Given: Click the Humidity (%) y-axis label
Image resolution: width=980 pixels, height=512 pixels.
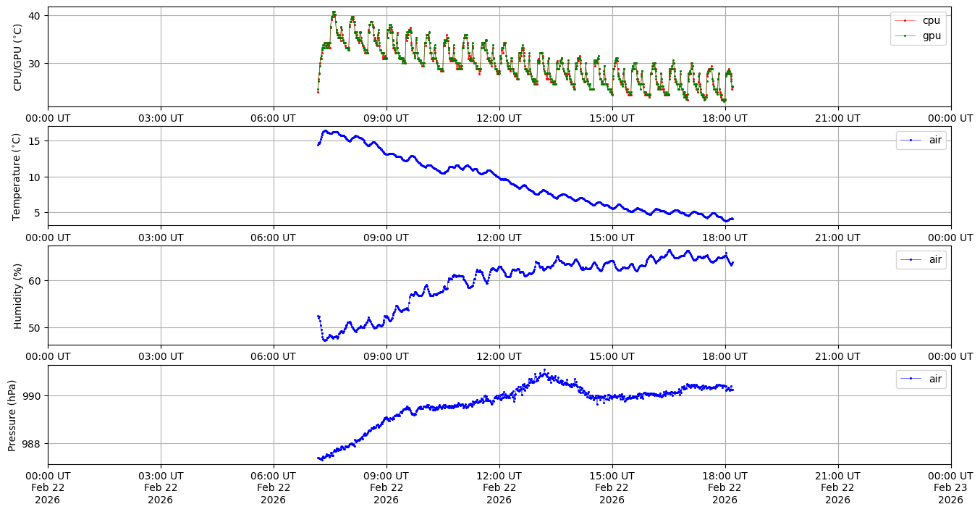Looking at the screenshot, I should pos(18,295).
